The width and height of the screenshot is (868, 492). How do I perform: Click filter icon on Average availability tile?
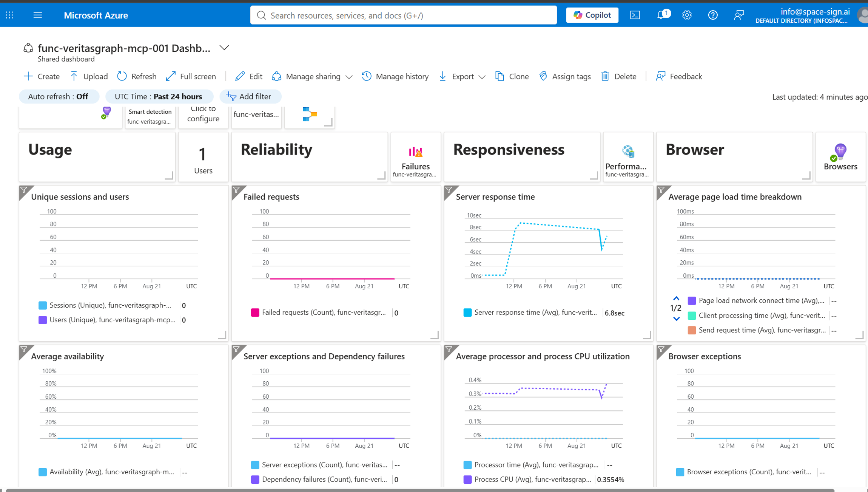coord(24,349)
